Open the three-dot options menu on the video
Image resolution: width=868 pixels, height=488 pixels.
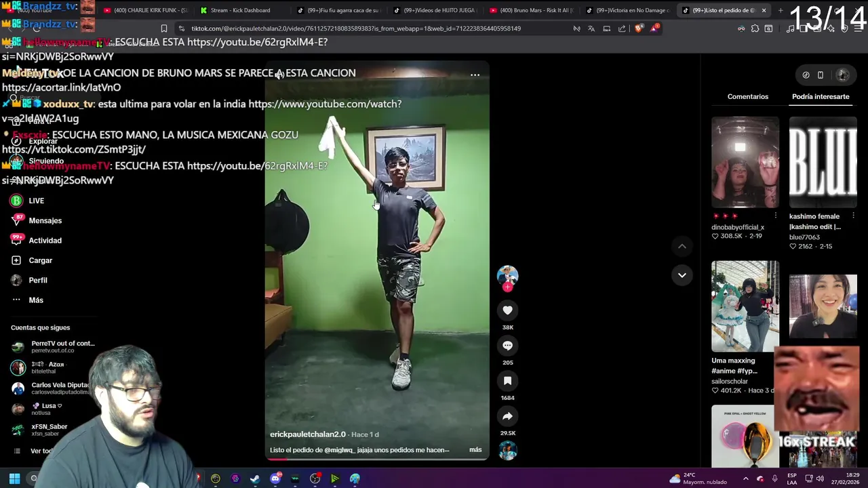(x=475, y=75)
